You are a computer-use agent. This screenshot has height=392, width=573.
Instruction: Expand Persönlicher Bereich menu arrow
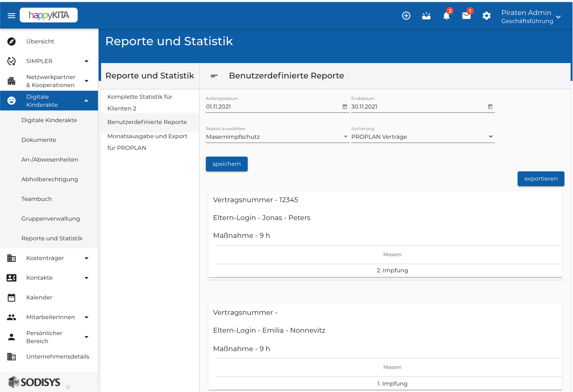(87, 337)
